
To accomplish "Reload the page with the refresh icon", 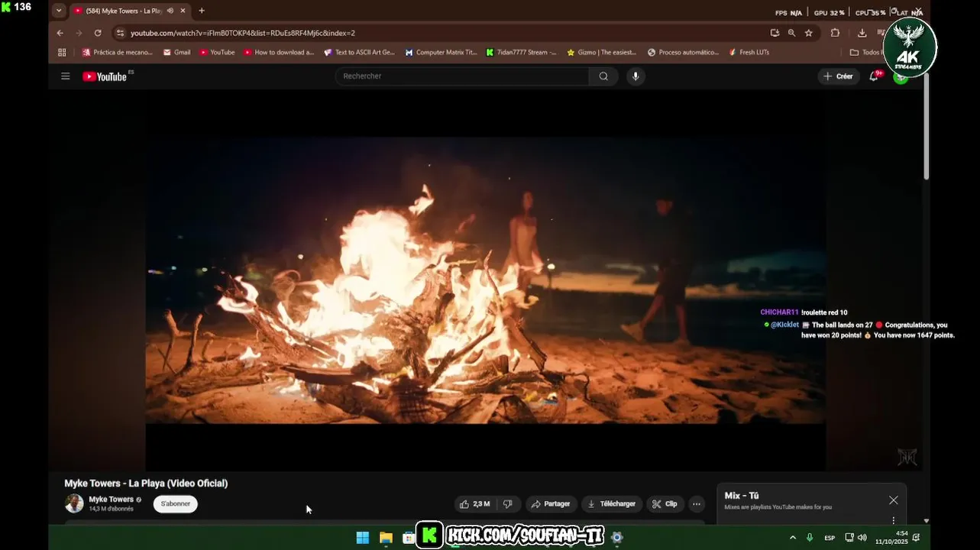I will tap(98, 33).
